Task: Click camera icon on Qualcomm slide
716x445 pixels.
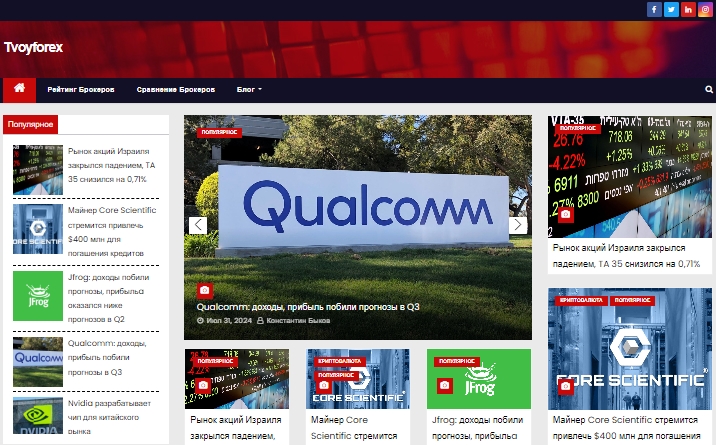Action: [205, 290]
